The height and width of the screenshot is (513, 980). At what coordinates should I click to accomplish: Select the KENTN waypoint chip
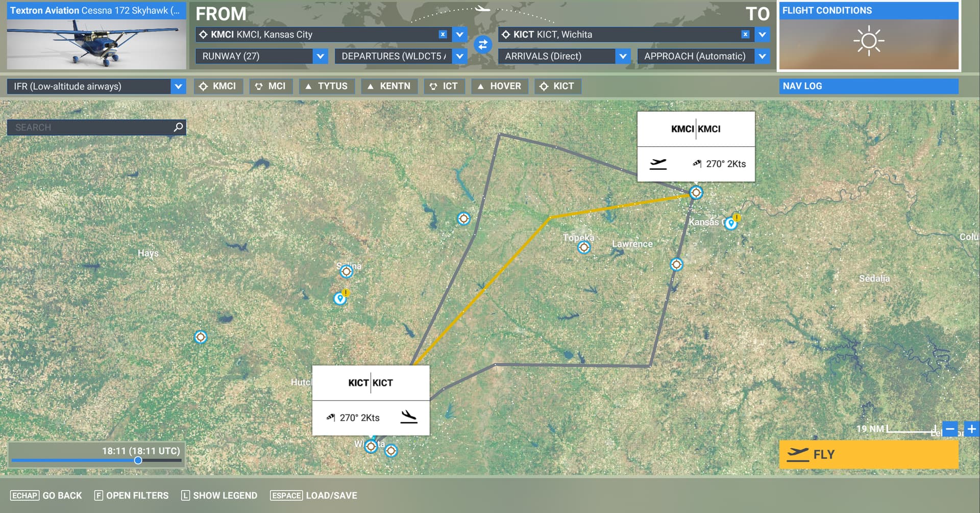coord(389,86)
